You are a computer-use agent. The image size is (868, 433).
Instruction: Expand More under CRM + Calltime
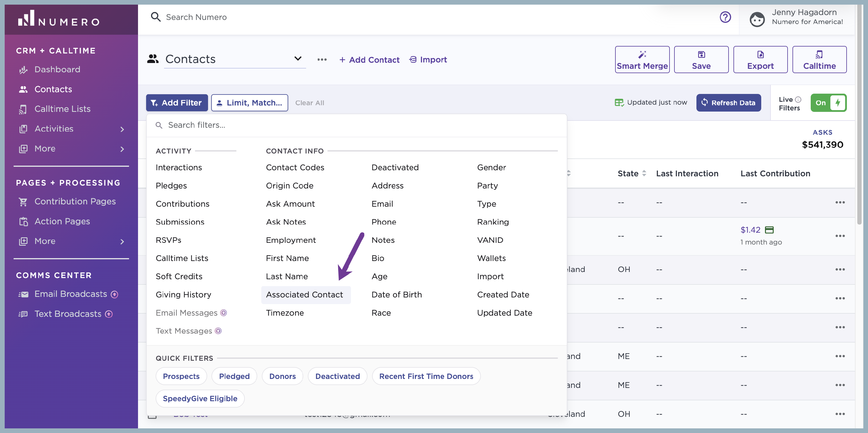point(122,149)
